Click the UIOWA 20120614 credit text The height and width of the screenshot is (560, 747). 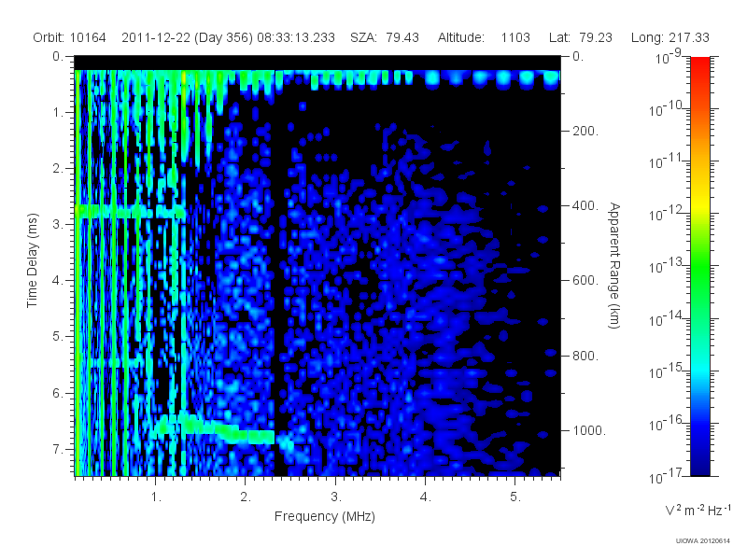pyautogui.click(x=703, y=541)
